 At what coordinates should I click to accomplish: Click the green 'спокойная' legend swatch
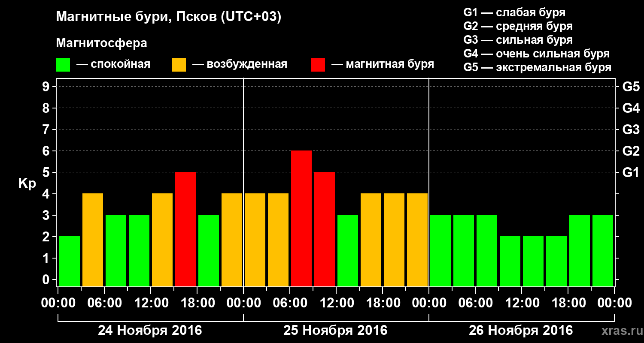point(63,65)
